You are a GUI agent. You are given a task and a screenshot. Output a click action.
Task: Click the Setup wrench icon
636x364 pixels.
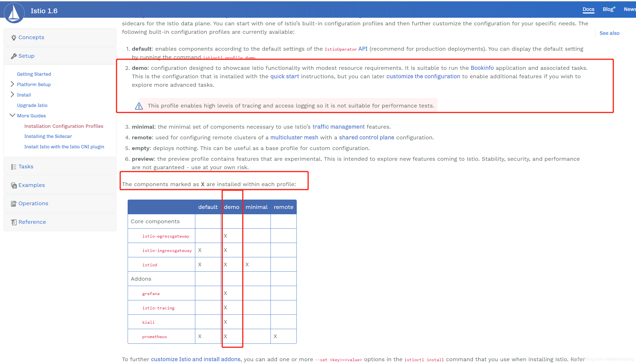14,56
